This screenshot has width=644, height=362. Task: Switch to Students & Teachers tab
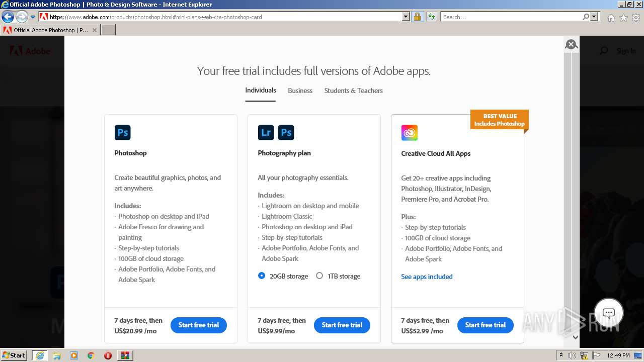(354, 90)
